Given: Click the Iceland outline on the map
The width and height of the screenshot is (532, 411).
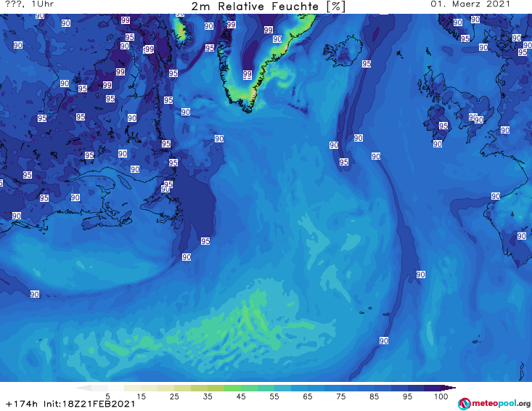Looking at the screenshot, I should (x=343, y=52).
